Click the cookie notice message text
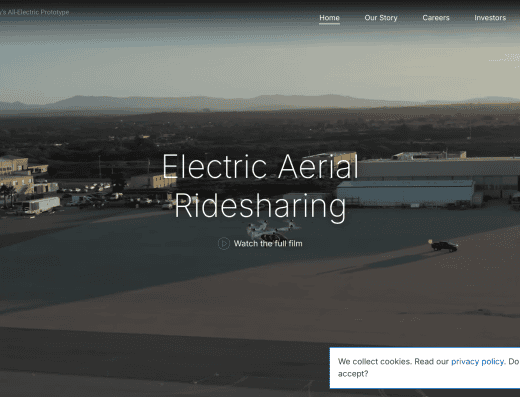The width and height of the screenshot is (520, 397). 429,367
